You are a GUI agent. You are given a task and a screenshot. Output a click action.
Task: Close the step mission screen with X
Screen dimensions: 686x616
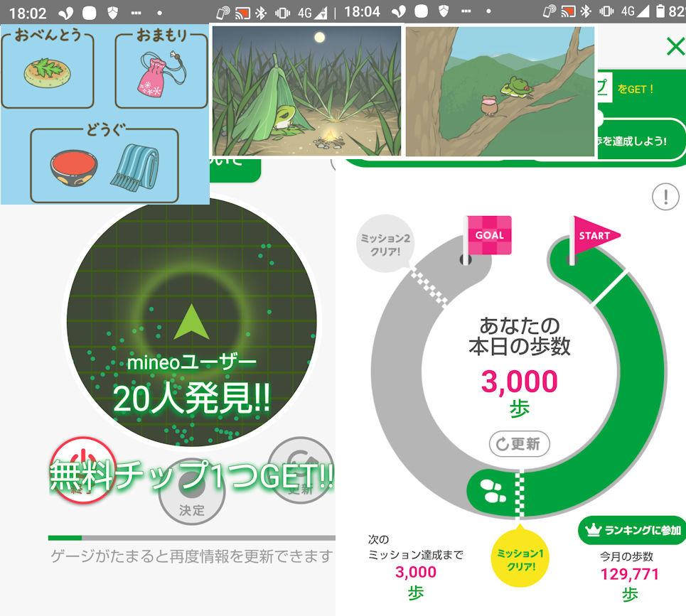(674, 47)
